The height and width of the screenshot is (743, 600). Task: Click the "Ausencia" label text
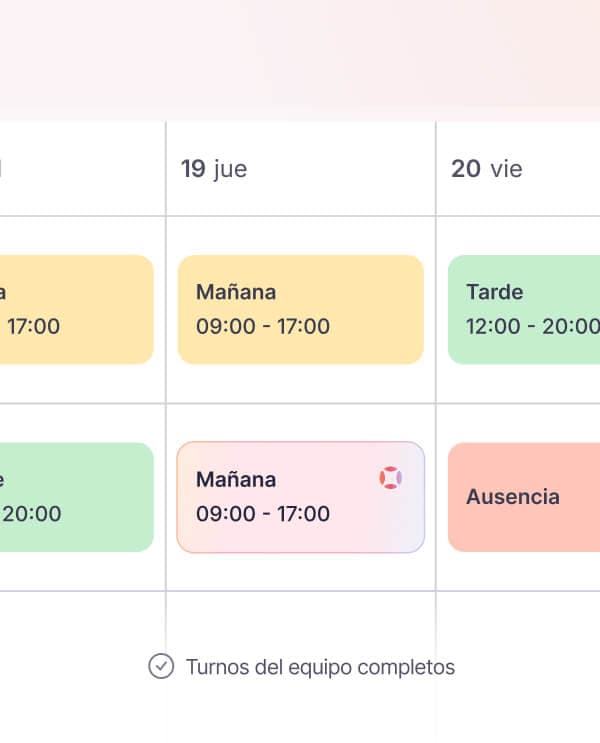[x=513, y=497]
